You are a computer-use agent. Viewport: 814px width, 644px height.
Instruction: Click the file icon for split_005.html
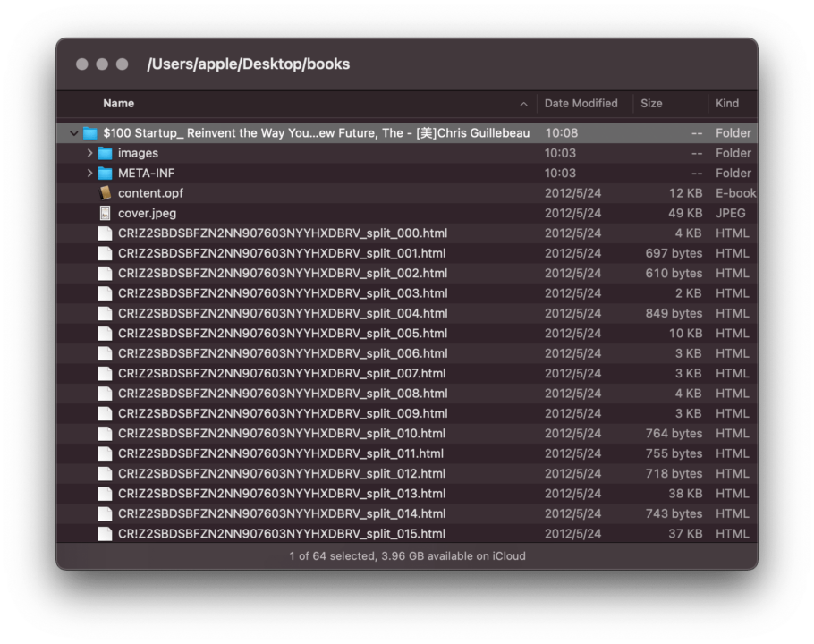(x=106, y=333)
